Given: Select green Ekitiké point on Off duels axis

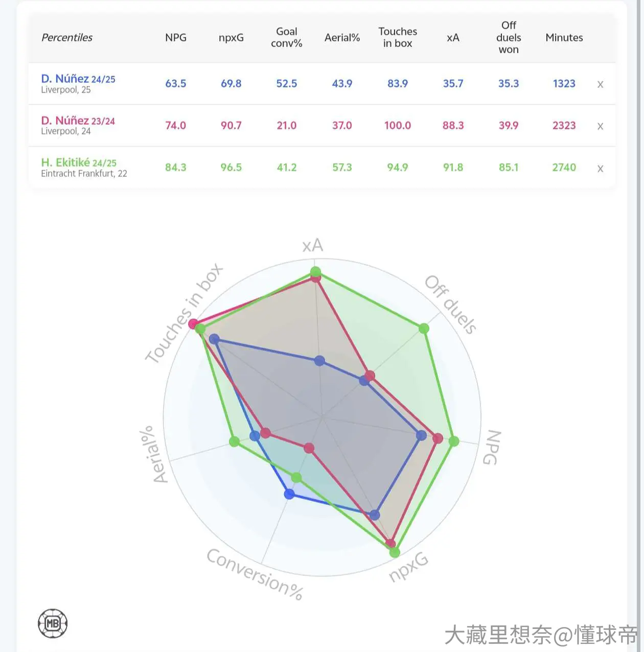Looking at the screenshot, I should tap(424, 328).
